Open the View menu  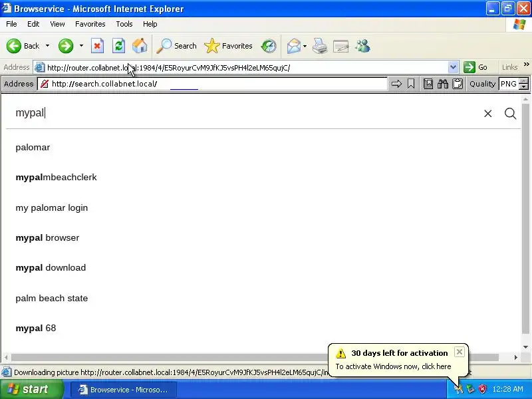pyautogui.click(x=57, y=24)
